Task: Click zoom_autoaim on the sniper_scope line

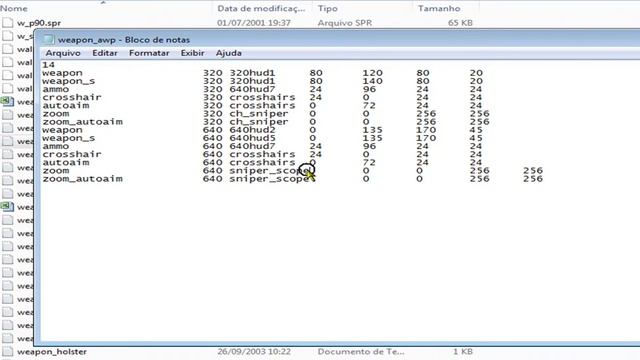Action: (x=82, y=179)
